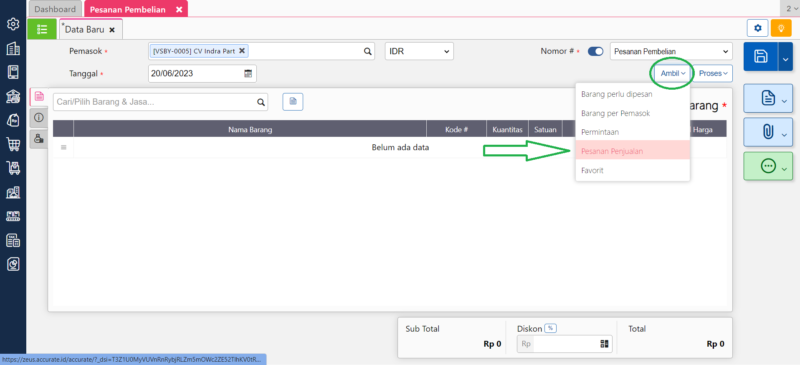This screenshot has width=800, height=365.
Task: Select the additional info side tab
Action: pyautogui.click(x=39, y=118)
